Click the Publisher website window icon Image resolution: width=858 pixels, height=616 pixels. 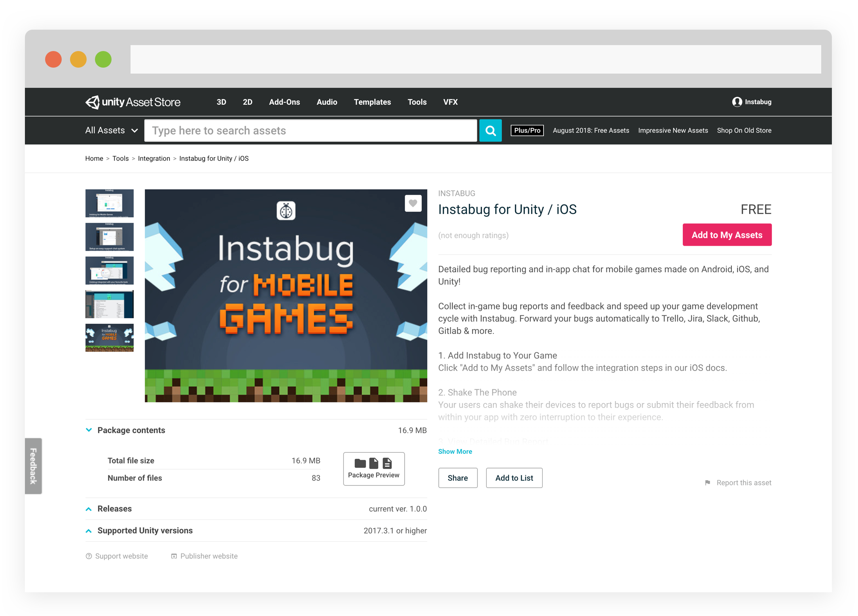tap(174, 556)
